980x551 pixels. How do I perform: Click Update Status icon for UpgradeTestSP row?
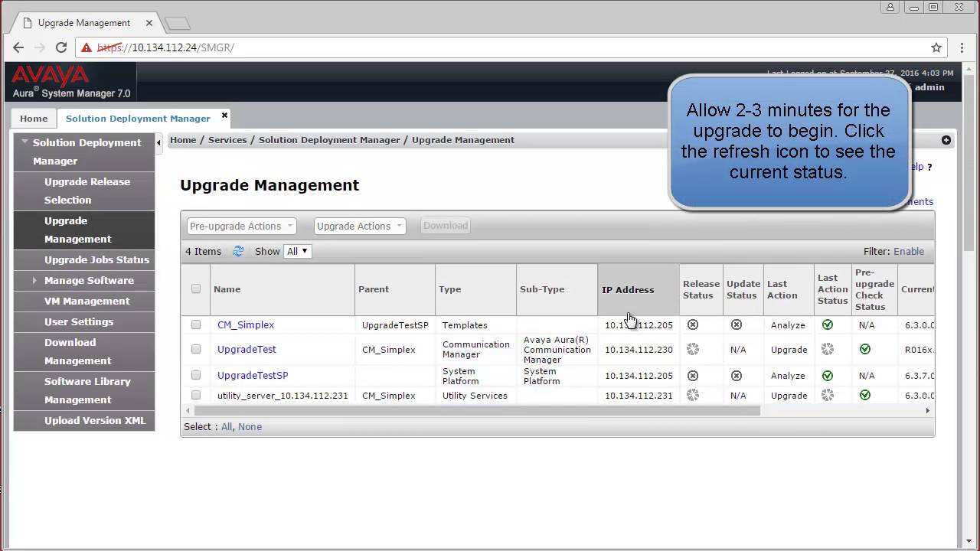(x=737, y=376)
